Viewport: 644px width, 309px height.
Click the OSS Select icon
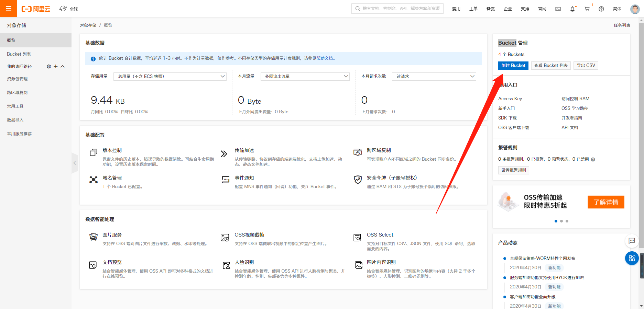point(357,237)
